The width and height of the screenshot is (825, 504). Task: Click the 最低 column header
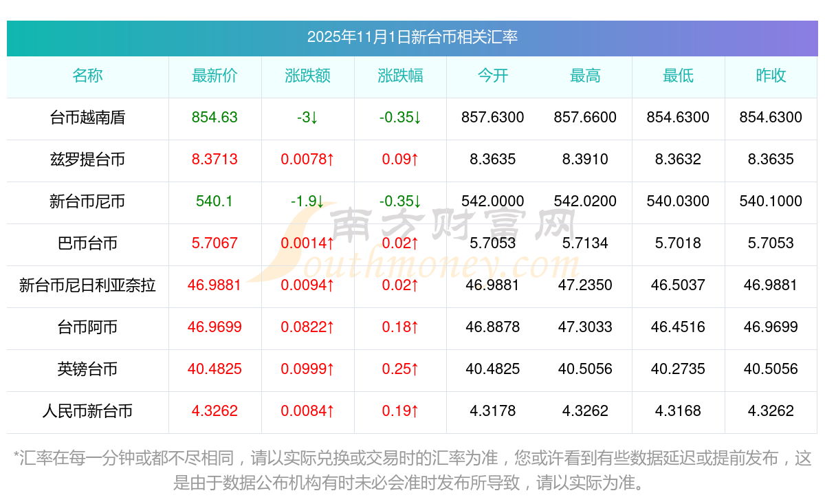678,76
